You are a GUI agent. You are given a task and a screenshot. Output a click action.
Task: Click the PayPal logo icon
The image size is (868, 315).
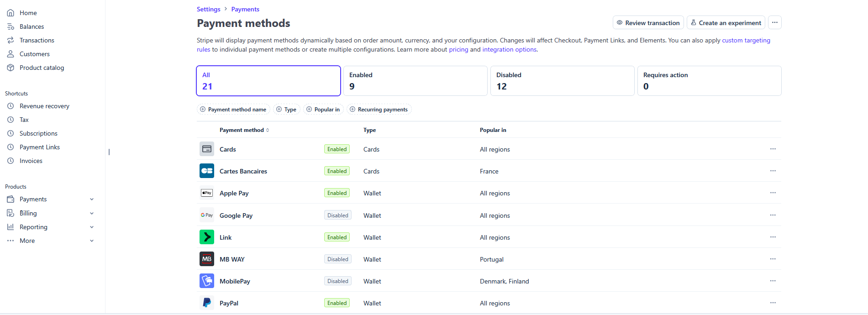point(206,303)
